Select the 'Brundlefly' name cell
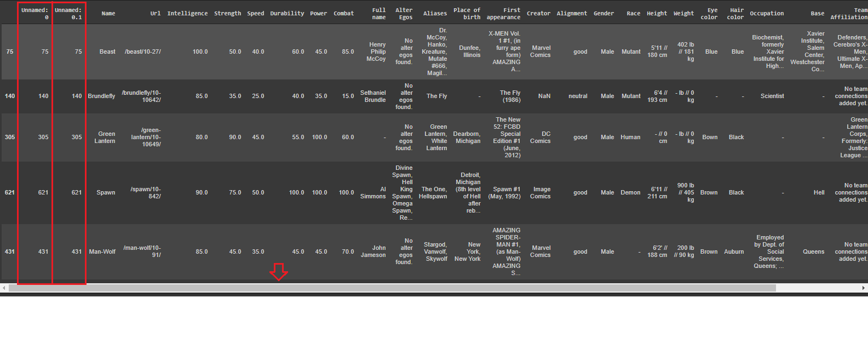The image size is (868, 343). tap(101, 96)
